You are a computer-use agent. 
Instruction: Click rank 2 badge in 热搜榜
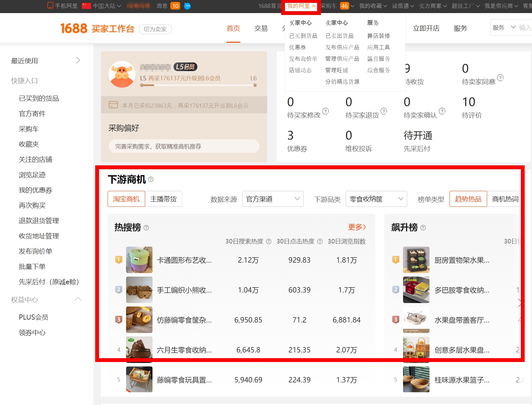point(119,290)
